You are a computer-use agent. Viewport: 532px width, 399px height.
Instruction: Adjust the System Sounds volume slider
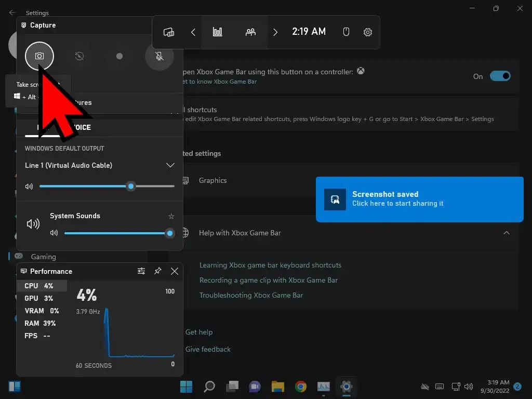pyautogui.click(x=119, y=233)
